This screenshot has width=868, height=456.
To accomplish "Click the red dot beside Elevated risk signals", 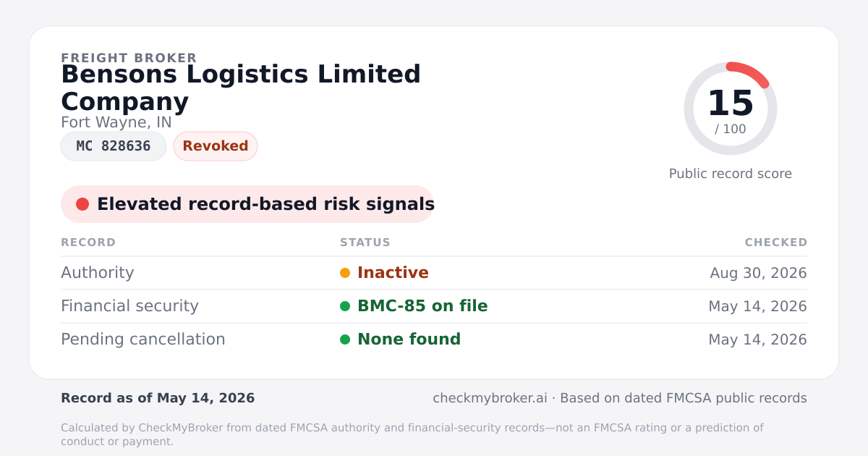I will pyautogui.click(x=82, y=204).
